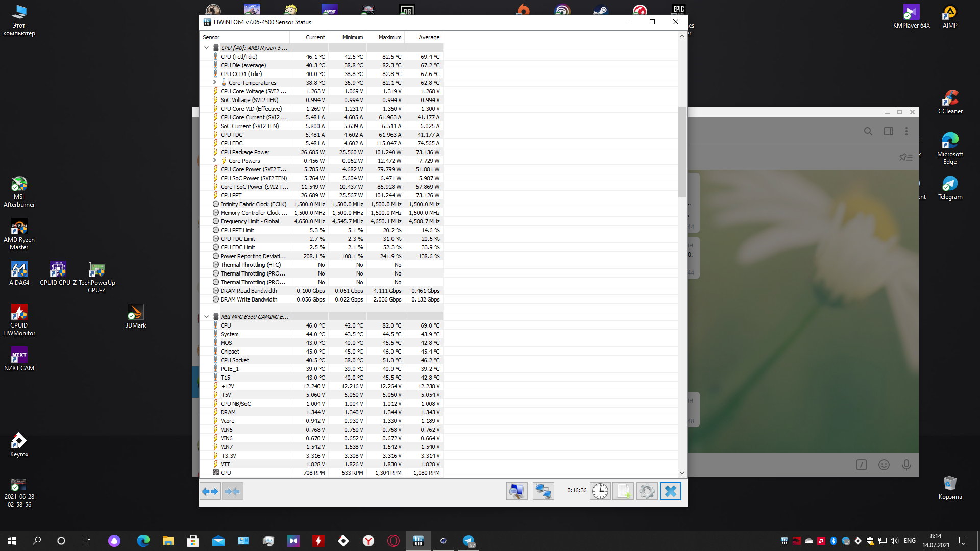
Task: Open sensor settings gear icon
Action: click(x=647, y=491)
